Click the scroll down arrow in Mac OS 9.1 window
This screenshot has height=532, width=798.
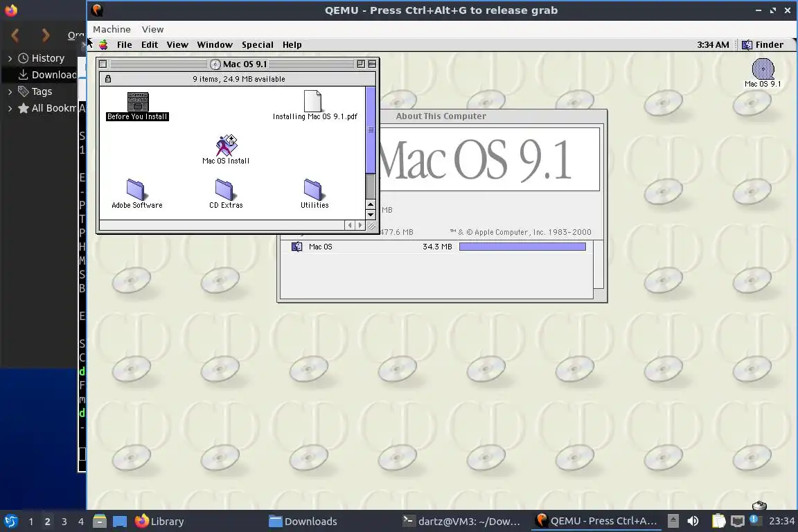371,214
